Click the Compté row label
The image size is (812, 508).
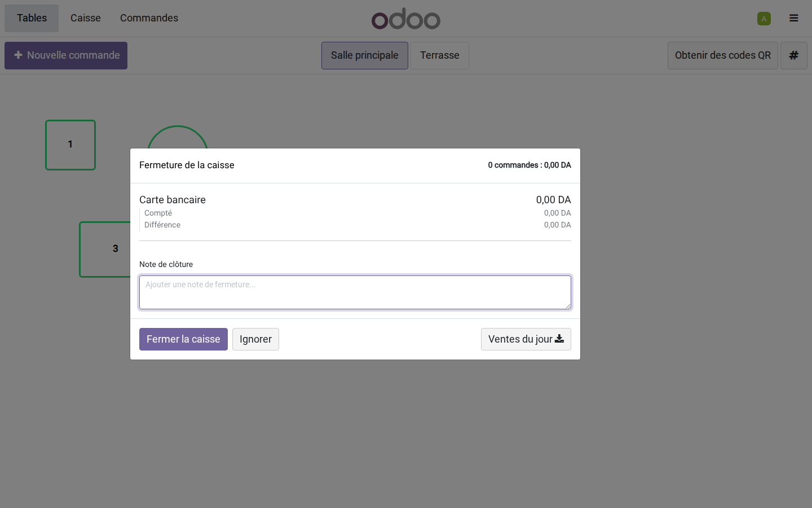tap(158, 213)
